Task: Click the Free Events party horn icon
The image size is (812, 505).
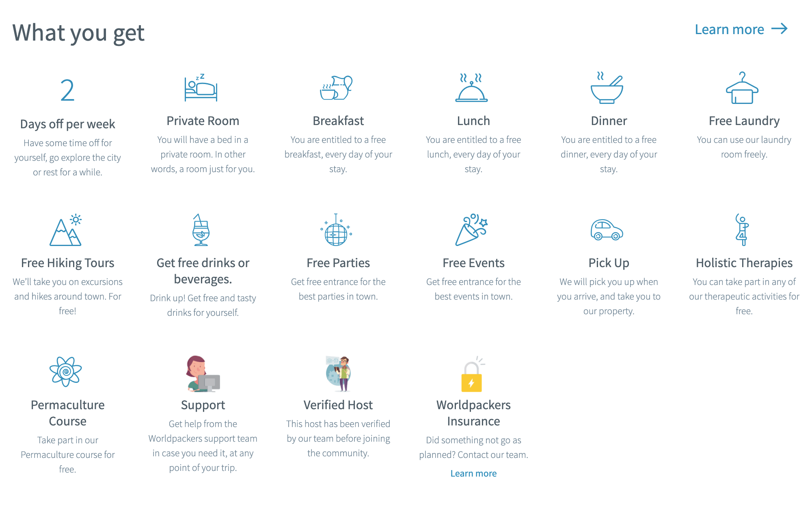Action: 473,233
